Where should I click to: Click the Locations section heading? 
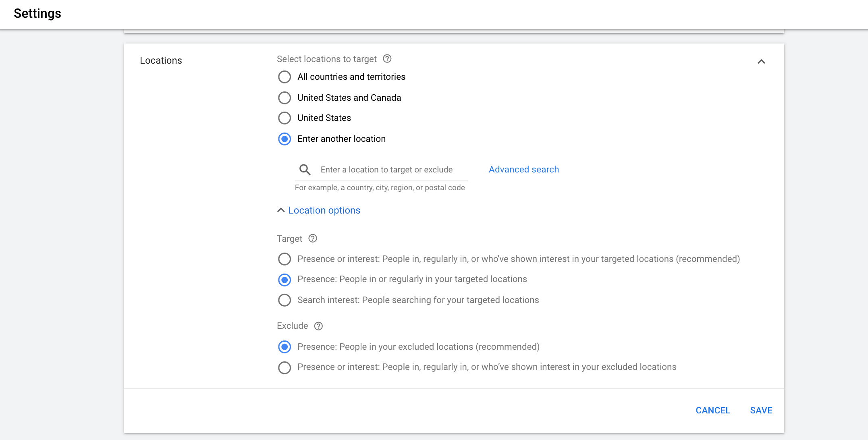pos(161,60)
